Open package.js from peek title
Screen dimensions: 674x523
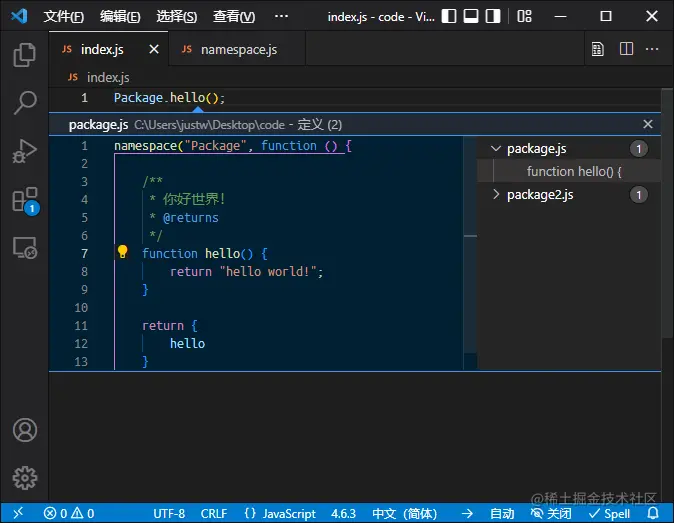tap(98, 125)
